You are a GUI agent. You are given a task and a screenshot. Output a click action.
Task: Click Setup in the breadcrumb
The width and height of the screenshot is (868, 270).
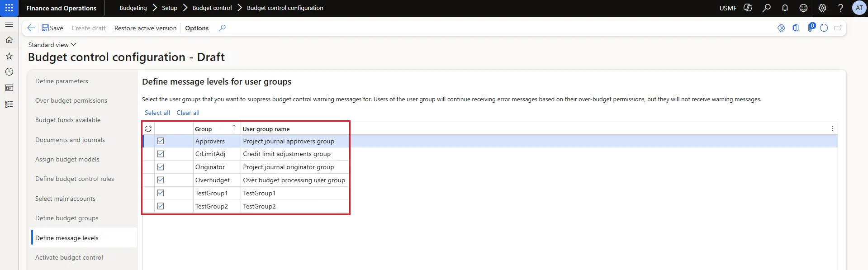point(170,8)
